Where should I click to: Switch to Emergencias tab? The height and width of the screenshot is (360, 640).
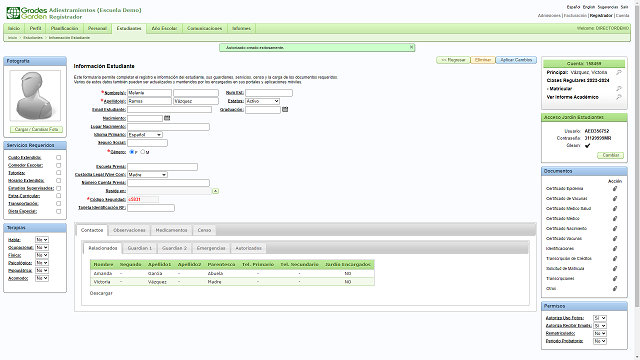(211, 248)
